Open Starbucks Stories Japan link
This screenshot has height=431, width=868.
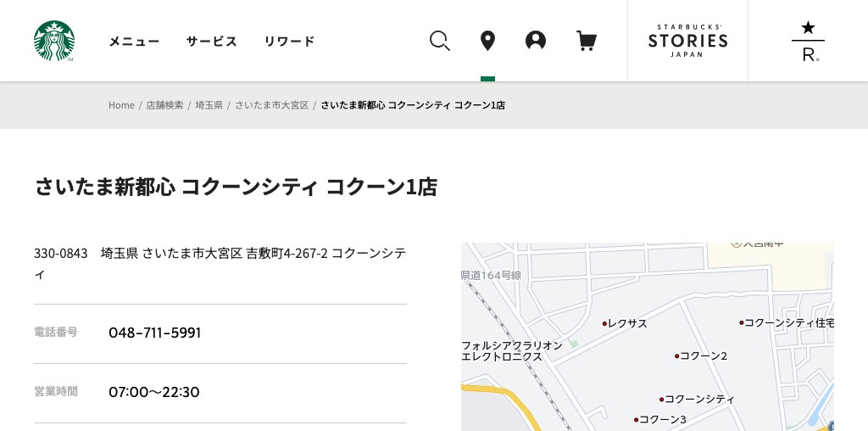coord(687,41)
